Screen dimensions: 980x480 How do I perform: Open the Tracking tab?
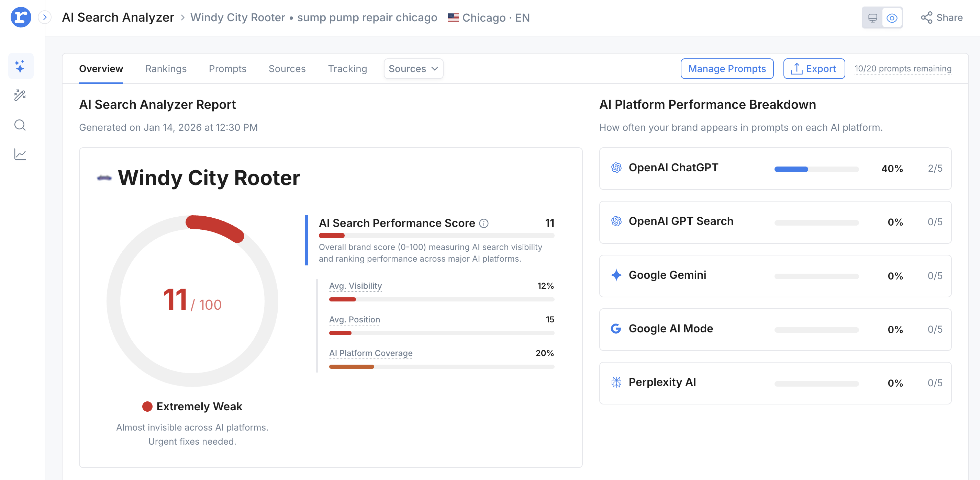(347, 69)
